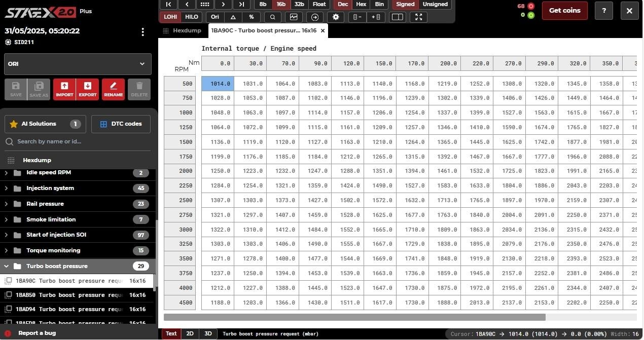
Task: Switch data format to Float
Action: tap(319, 4)
